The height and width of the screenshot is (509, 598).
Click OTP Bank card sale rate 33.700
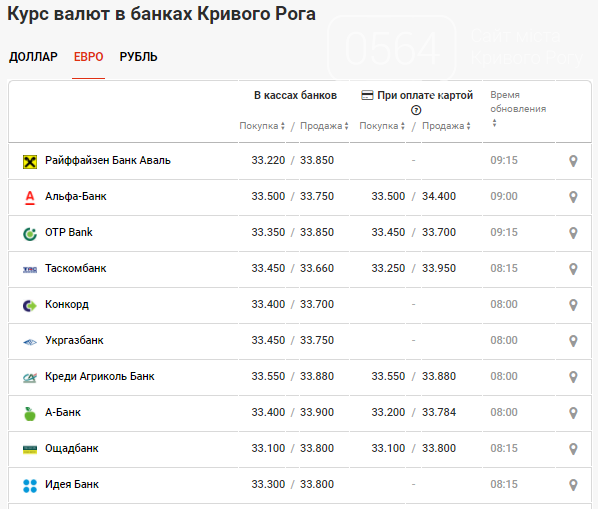pyautogui.click(x=439, y=232)
